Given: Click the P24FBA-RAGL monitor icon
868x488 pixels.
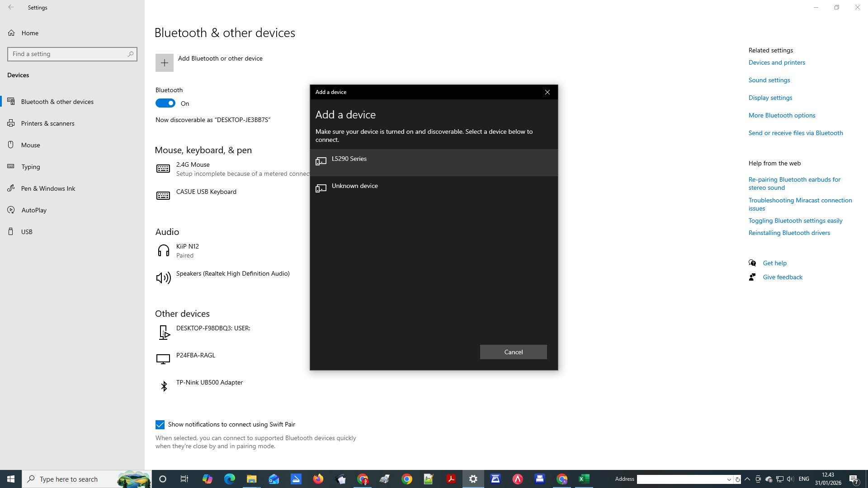Looking at the screenshot, I should click(163, 359).
